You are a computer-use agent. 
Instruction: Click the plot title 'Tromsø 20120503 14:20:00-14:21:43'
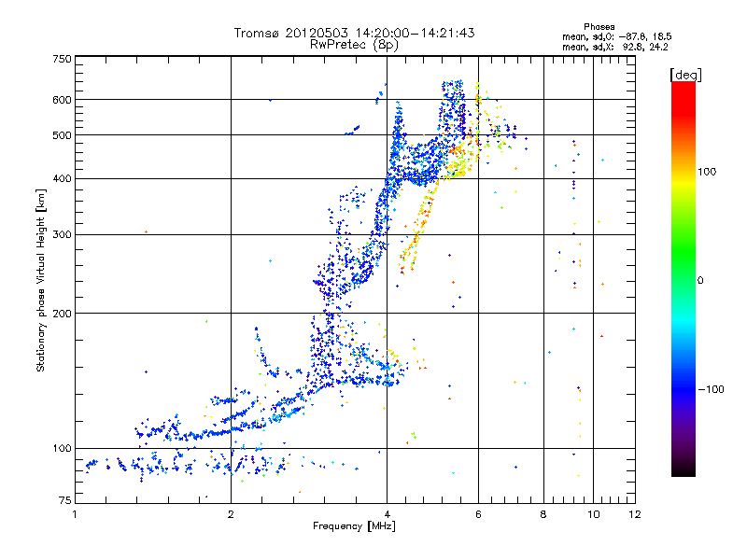click(x=354, y=34)
